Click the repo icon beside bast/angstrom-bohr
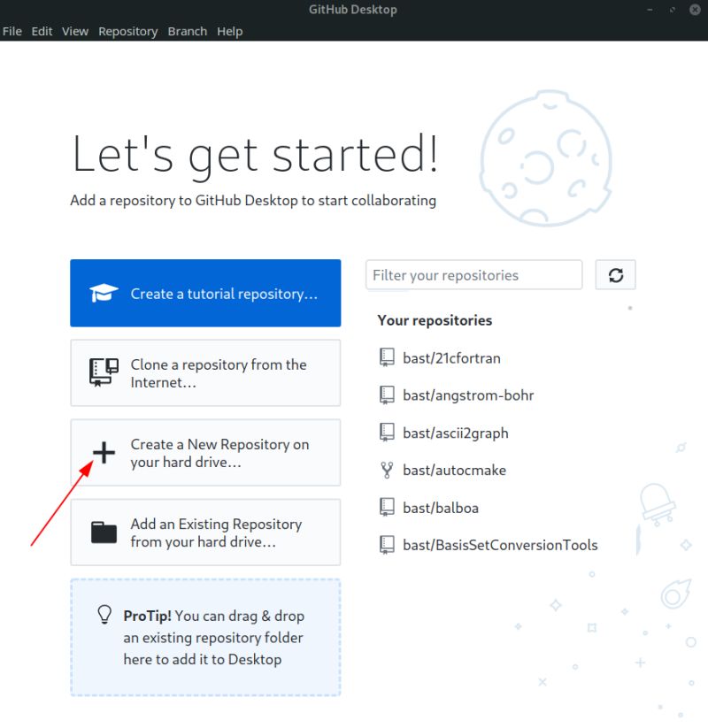This screenshot has height=728, width=708. point(387,395)
